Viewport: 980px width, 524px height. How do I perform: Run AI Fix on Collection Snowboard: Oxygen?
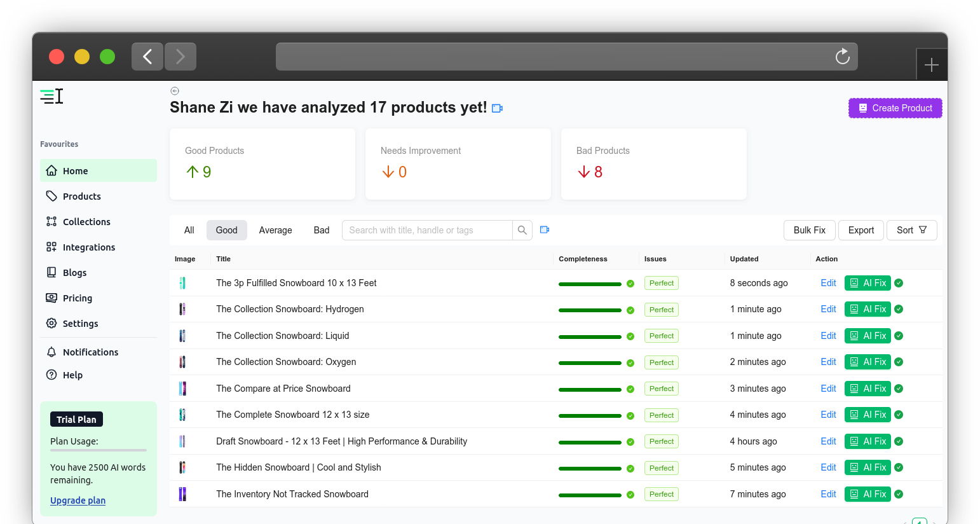[x=868, y=362]
